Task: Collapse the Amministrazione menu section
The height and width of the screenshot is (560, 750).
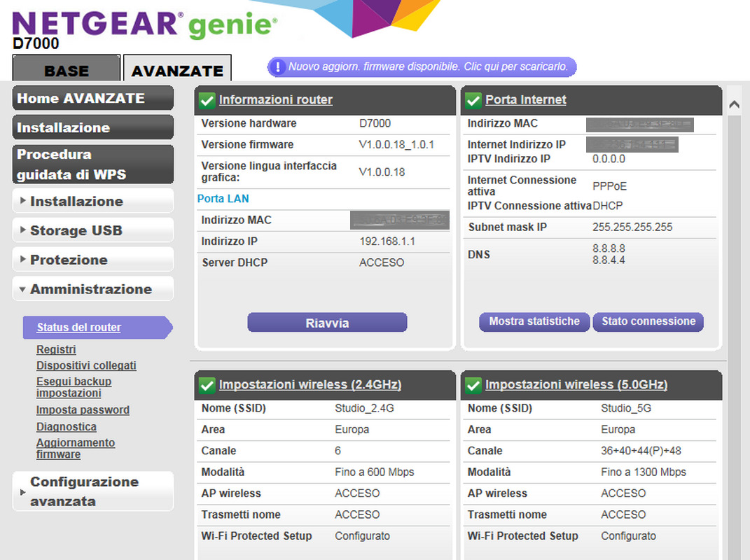Action: pos(92,290)
